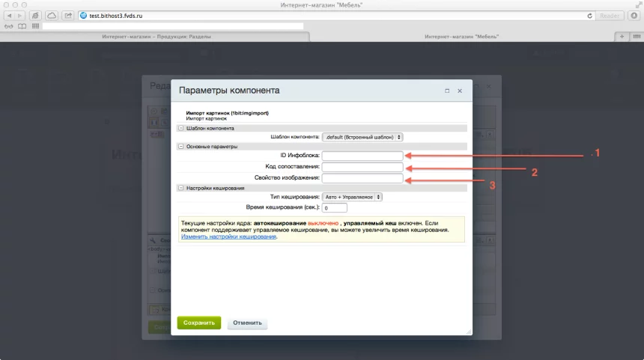Viewport: 644px width, 360px height.
Task: Reload the page using the address bar icon
Action: 591,15
